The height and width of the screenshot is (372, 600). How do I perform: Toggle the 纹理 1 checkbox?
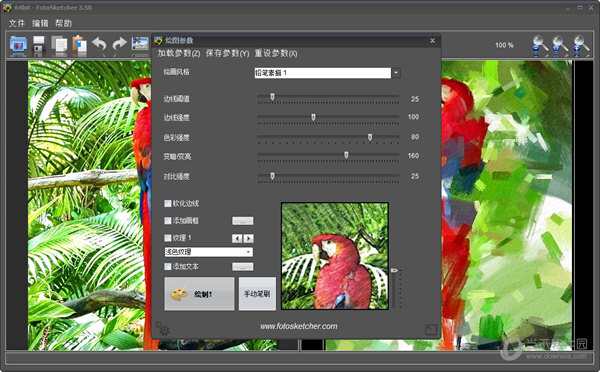(168, 238)
